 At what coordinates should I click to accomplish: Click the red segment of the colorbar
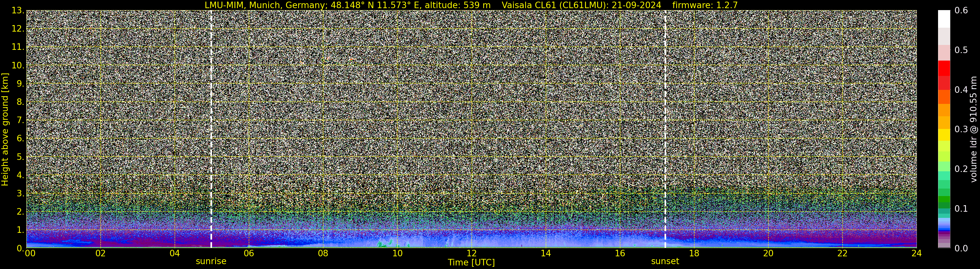coord(944,69)
